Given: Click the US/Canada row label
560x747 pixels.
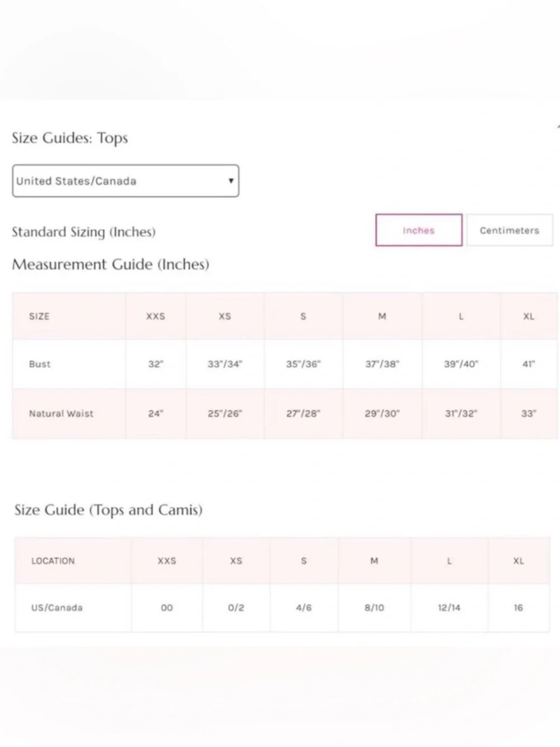Looking at the screenshot, I should (57, 608).
